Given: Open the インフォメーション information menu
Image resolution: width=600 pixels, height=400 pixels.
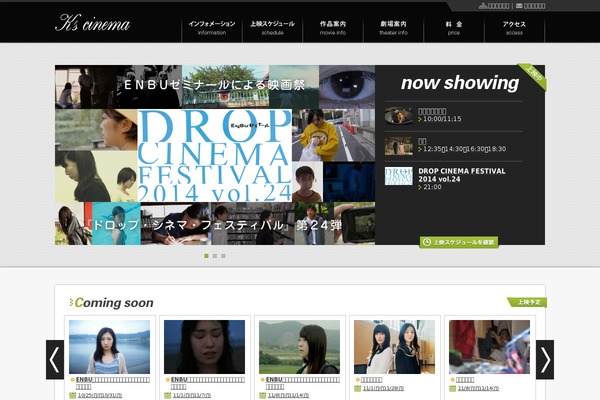Looking at the screenshot, I should 212,28.
